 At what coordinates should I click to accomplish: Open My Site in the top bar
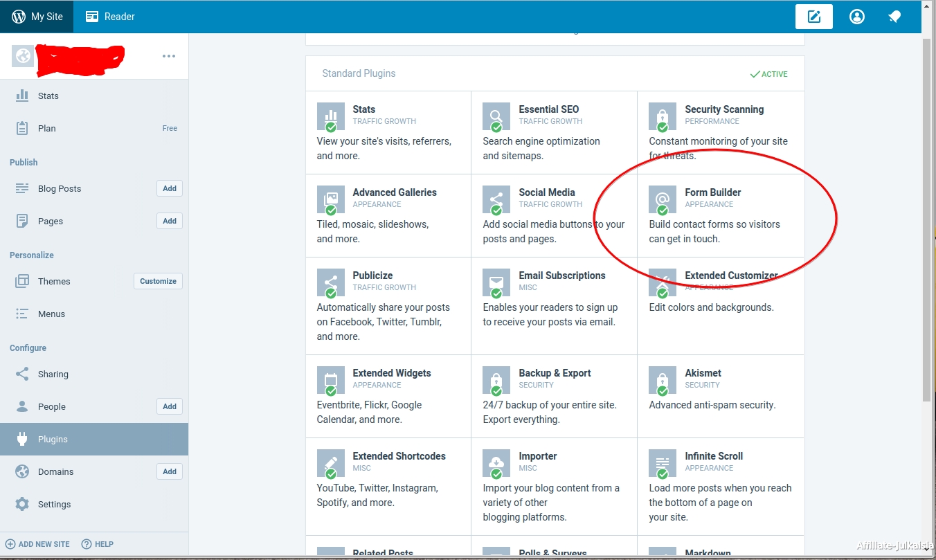(37, 17)
